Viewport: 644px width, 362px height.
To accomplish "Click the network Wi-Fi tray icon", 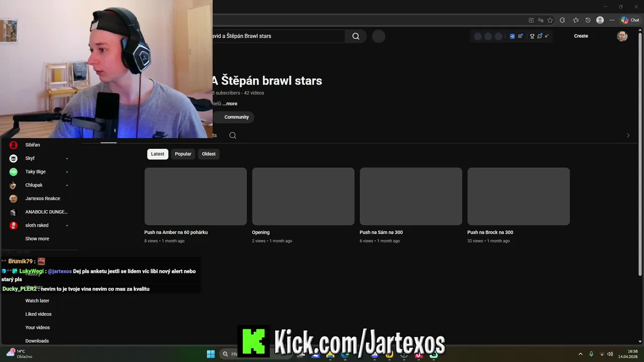I will pos(601,354).
